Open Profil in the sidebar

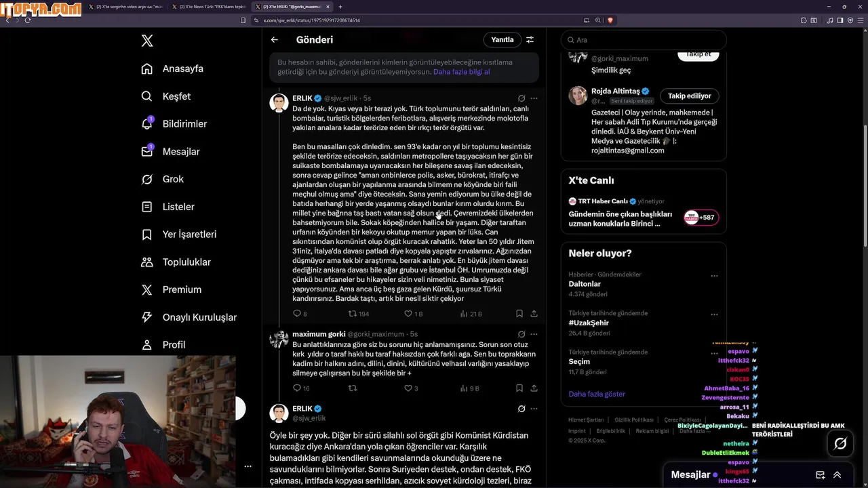163,345
